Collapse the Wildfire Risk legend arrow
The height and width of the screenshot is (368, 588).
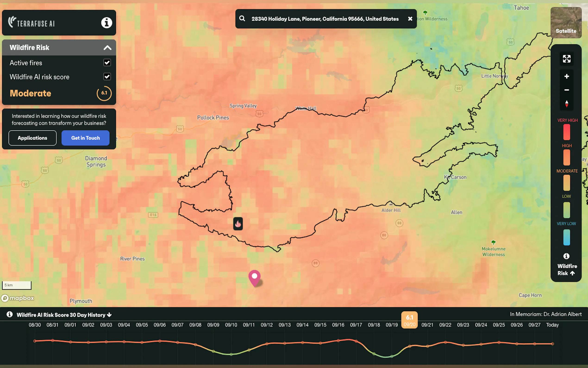[x=572, y=273]
